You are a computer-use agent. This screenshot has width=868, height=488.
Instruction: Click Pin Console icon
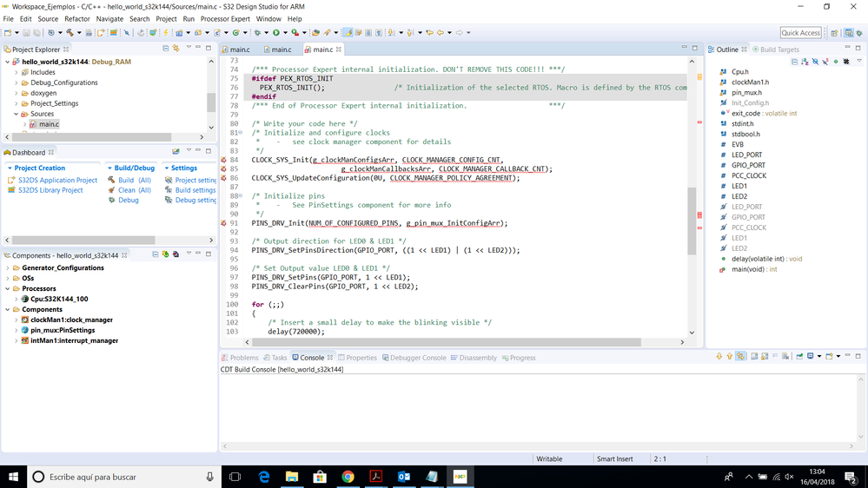800,356
